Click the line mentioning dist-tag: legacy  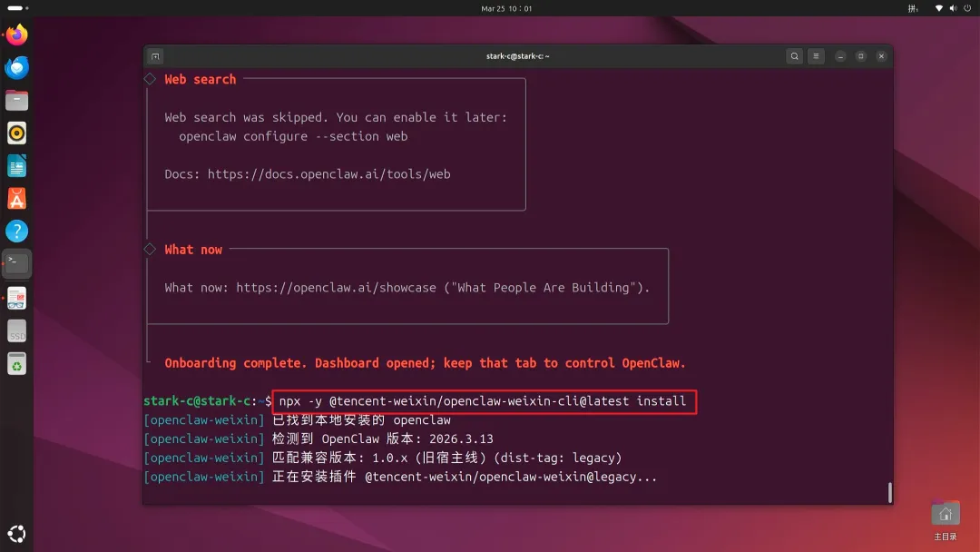point(383,458)
